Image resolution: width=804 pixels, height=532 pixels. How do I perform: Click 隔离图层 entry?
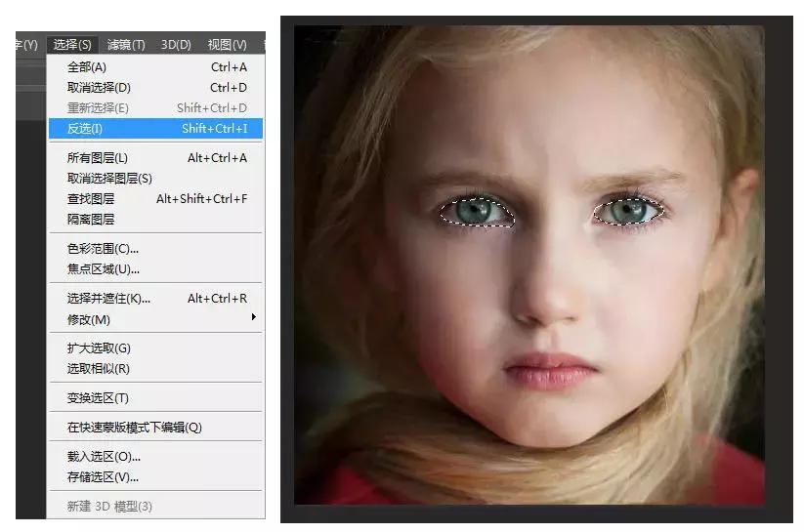156,220
